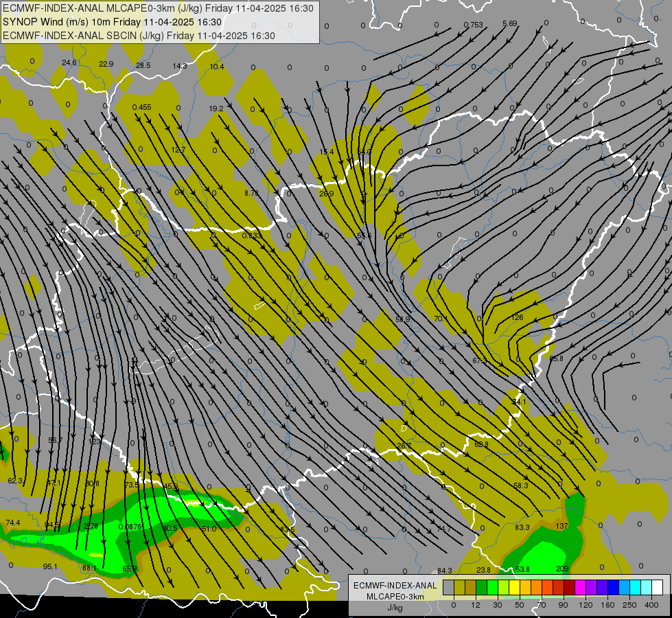Click the map value 23.8
Image resolution: width=672 pixels, height=618 pixels.
pos(483,569)
